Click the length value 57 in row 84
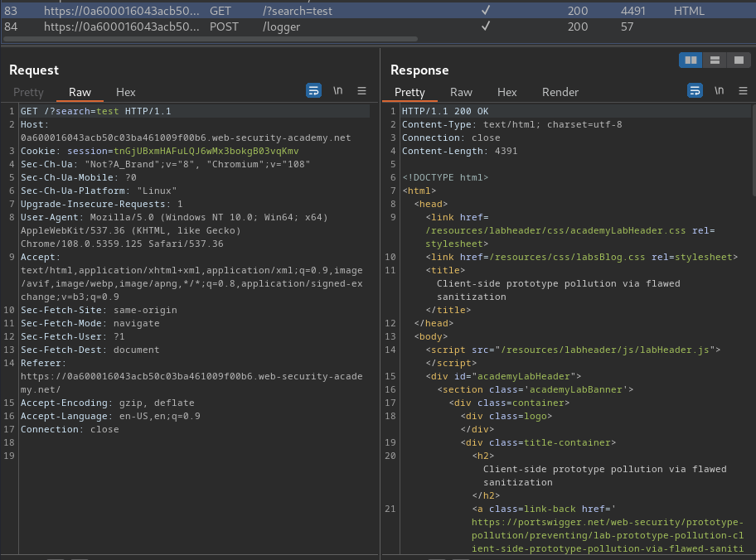Viewport: 756px width, 560px height. [627, 27]
